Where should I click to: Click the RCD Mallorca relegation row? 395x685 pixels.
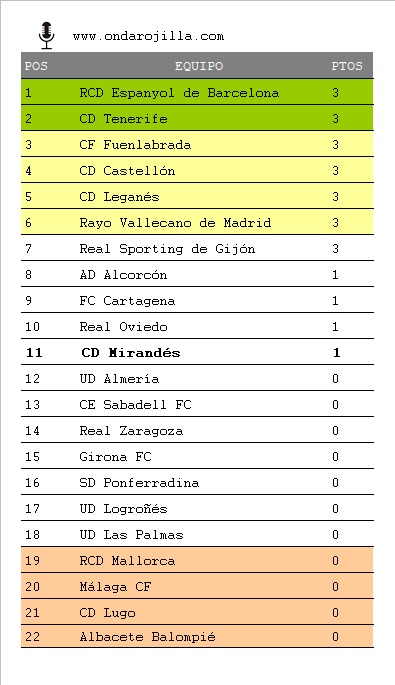197,560
